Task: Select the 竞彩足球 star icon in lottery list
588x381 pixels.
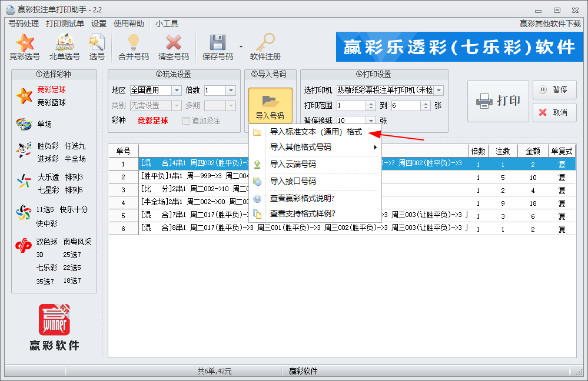Action: point(24,95)
